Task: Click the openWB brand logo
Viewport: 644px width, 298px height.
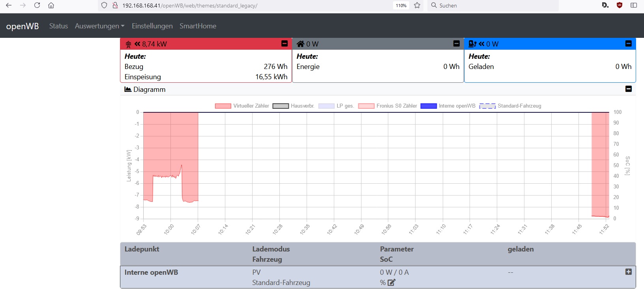Action: pos(22,26)
